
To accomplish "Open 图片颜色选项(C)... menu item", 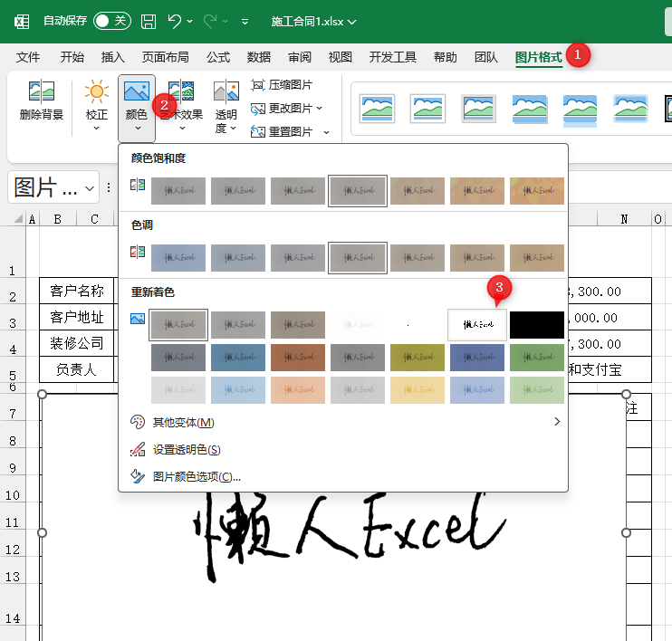I will pos(343,476).
